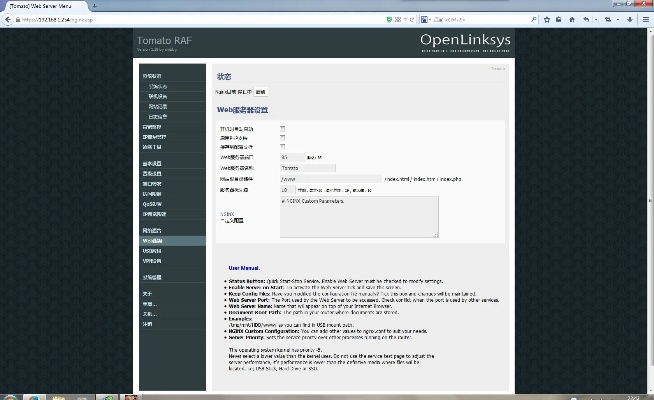Open the search engine selector dropdown arrow

point(430,20)
